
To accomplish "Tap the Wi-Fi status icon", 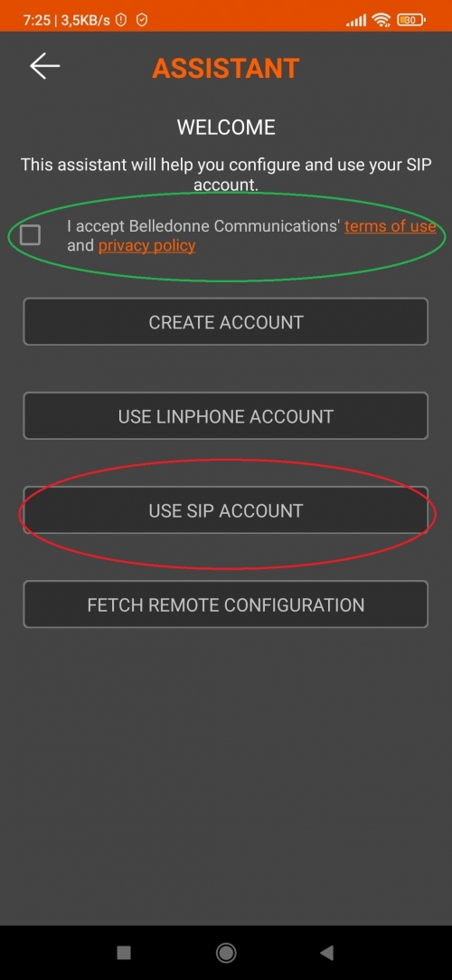I will pos(381,21).
